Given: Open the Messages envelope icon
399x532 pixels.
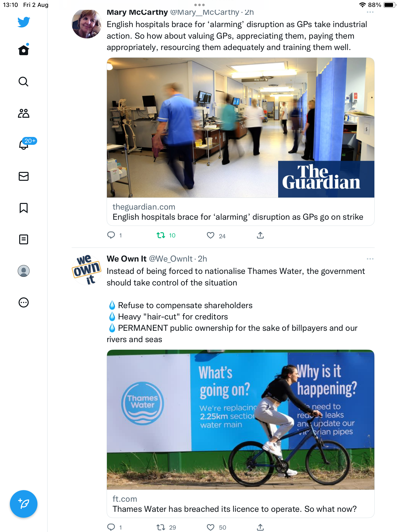Looking at the screenshot, I should pos(24,176).
